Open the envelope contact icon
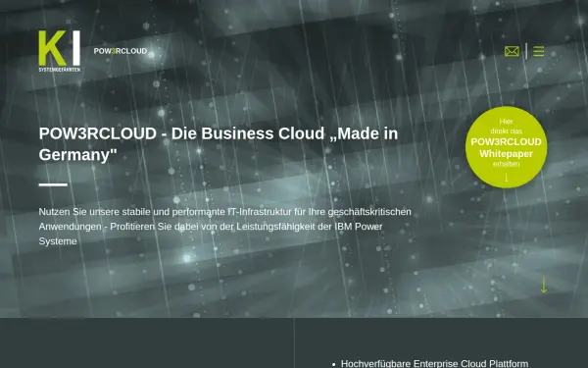This screenshot has height=368, width=588. pyautogui.click(x=512, y=51)
